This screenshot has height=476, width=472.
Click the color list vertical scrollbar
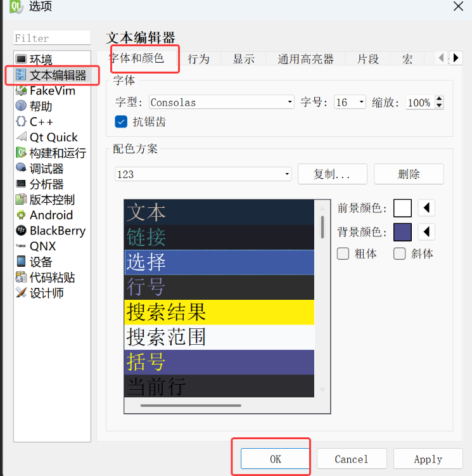[x=322, y=227]
